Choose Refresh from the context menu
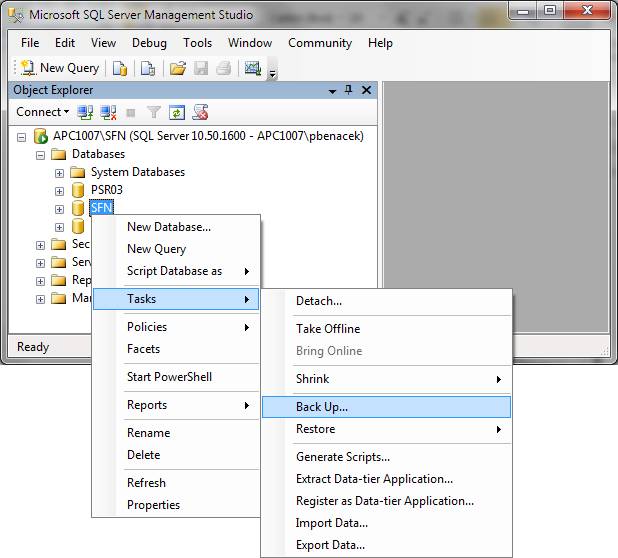Screen dimensions: 618x558 (176, 483)
